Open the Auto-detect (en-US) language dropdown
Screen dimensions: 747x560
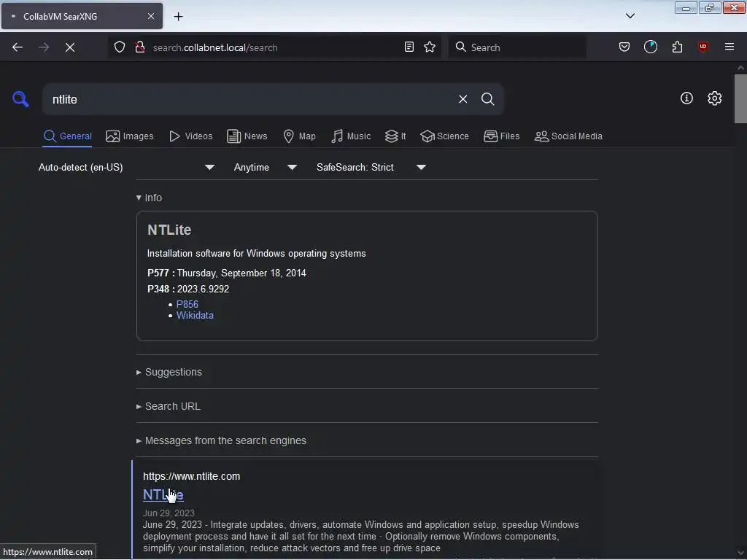point(126,167)
